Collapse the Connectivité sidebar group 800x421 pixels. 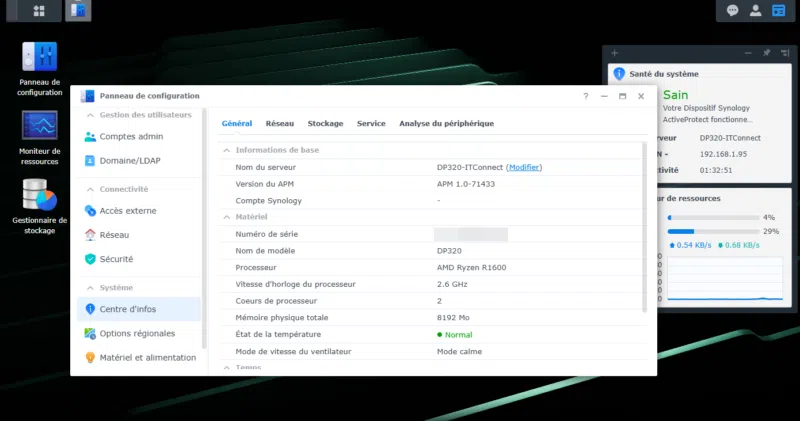pos(90,189)
